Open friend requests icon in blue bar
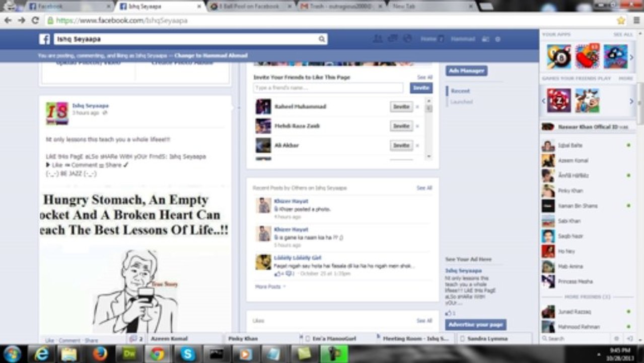This screenshot has height=363, width=644. (377, 39)
